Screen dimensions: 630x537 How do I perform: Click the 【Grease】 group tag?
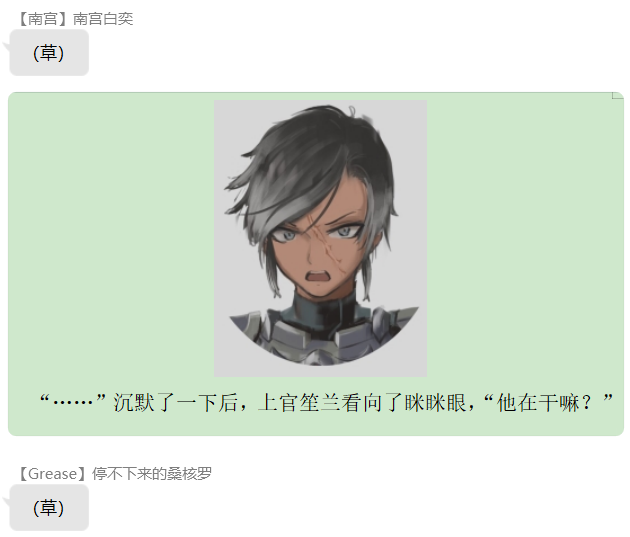coord(54,474)
